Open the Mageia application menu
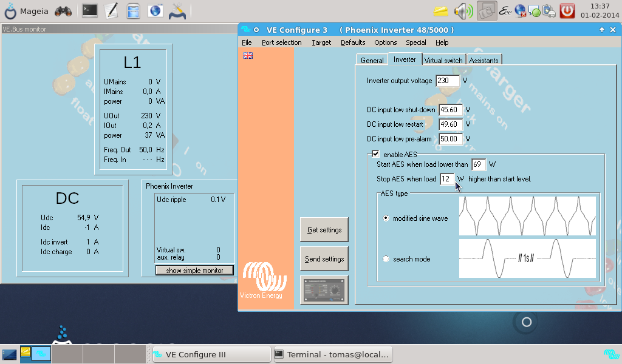Screen dimensions: 622x364 (x=27, y=11)
